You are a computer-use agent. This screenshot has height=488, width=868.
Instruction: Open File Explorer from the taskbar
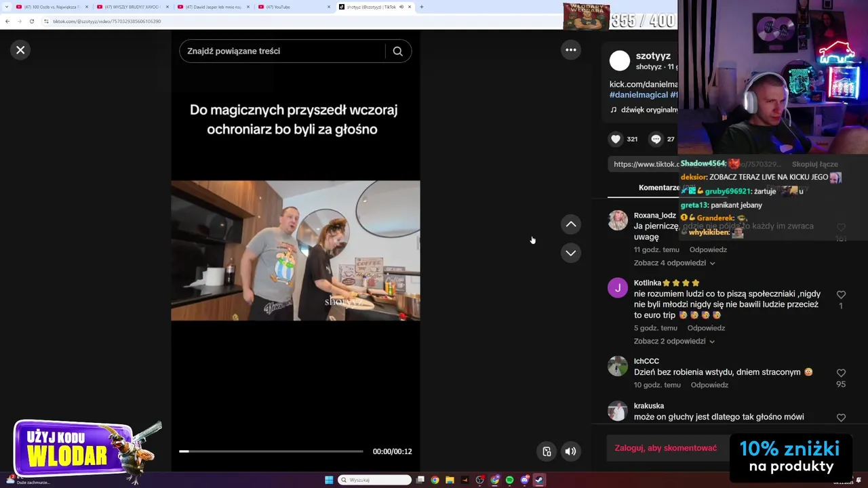click(x=450, y=480)
